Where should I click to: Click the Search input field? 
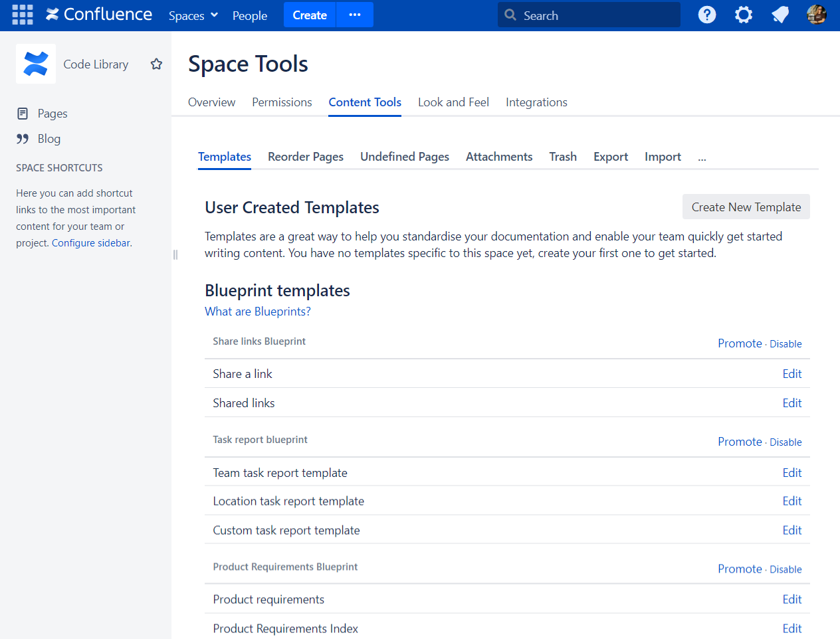pyautogui.click(x=589, y=15)
